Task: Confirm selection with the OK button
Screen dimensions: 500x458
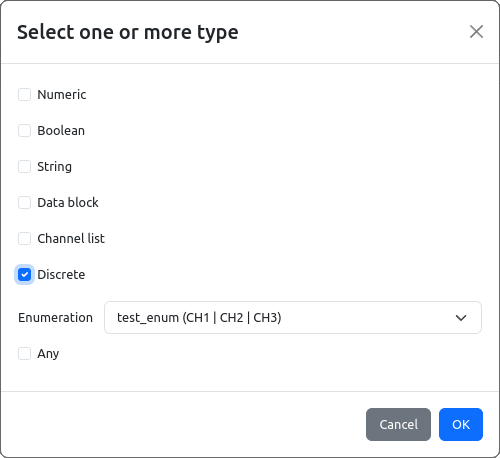Action: coord(461,425)
